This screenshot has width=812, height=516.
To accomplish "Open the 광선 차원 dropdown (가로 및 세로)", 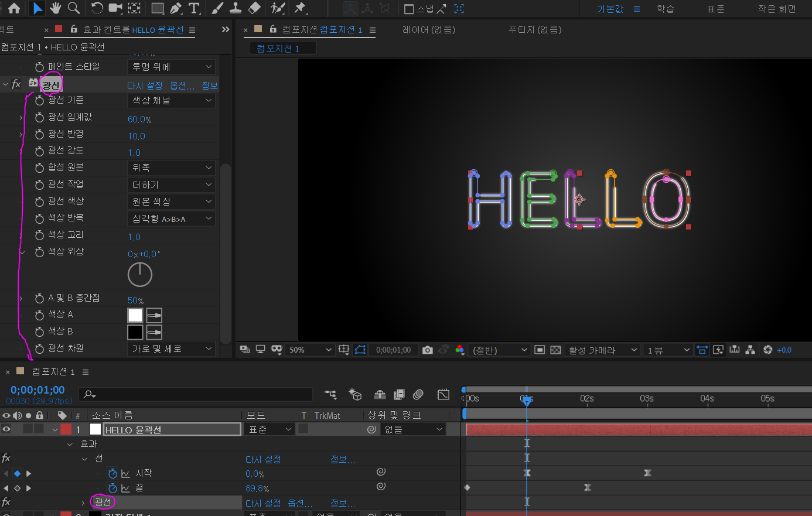I will (x=172, y=349).
